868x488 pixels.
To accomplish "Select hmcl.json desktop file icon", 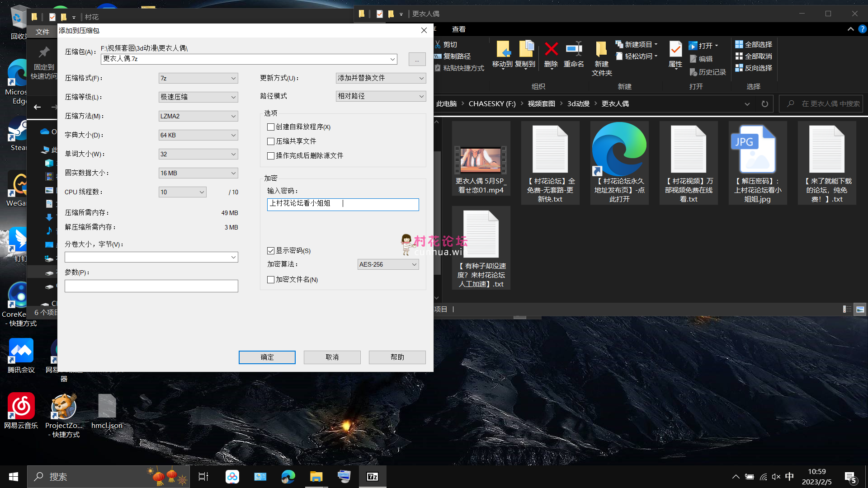I will [x=107, y=410].
